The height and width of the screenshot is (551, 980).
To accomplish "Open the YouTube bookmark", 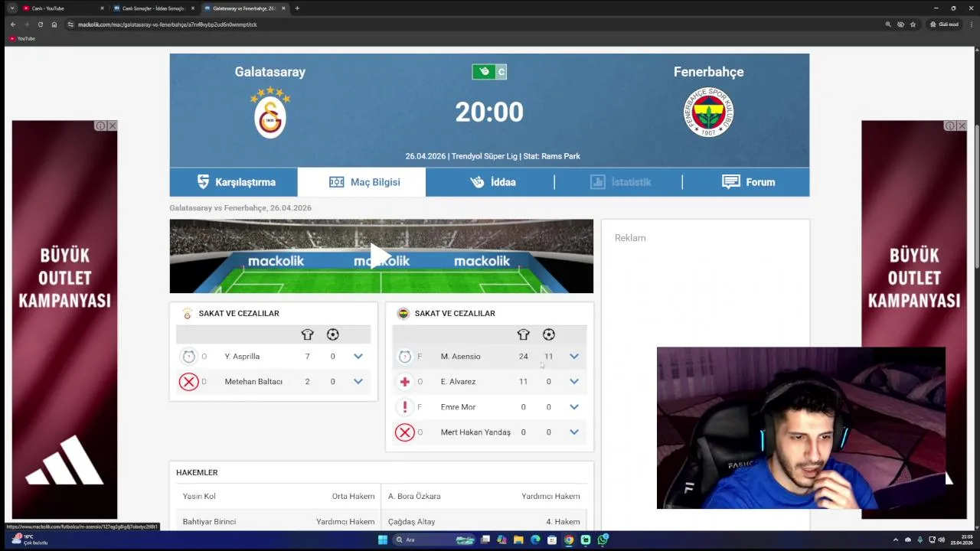I will [x=22, y=38].
